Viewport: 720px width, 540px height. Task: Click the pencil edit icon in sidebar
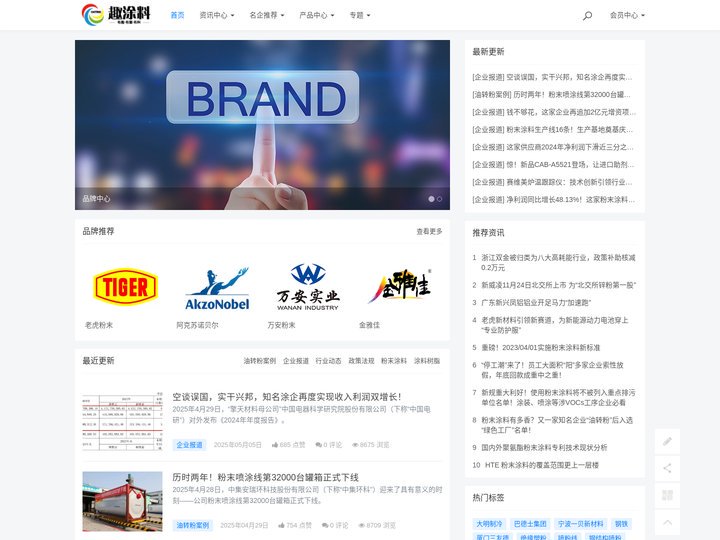tap(667, 441)
